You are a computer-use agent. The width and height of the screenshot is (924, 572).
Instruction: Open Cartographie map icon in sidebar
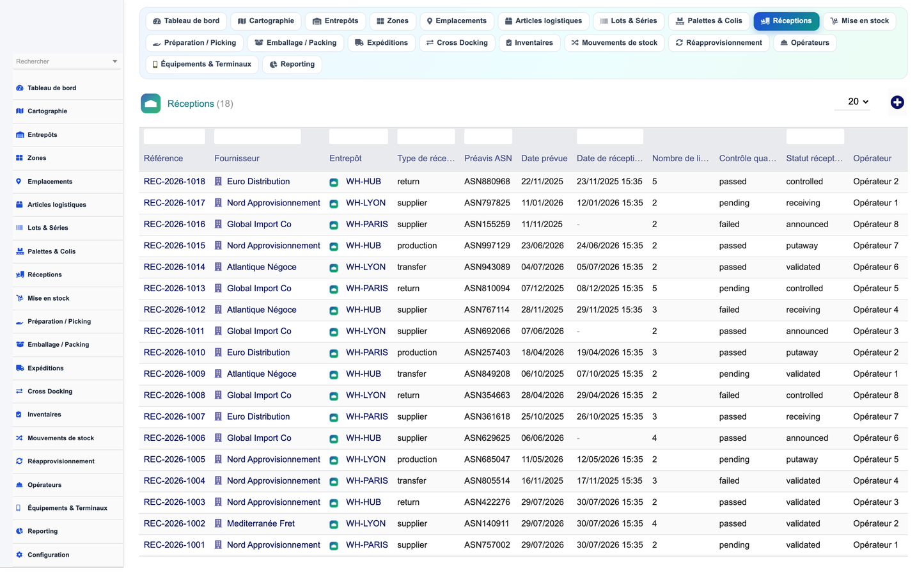coord(20,111)
